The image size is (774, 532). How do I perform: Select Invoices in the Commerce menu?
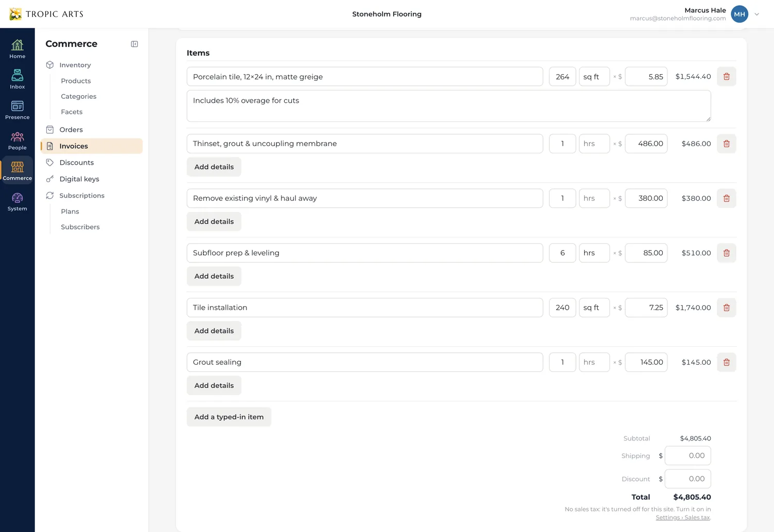[x=92, y=146]
